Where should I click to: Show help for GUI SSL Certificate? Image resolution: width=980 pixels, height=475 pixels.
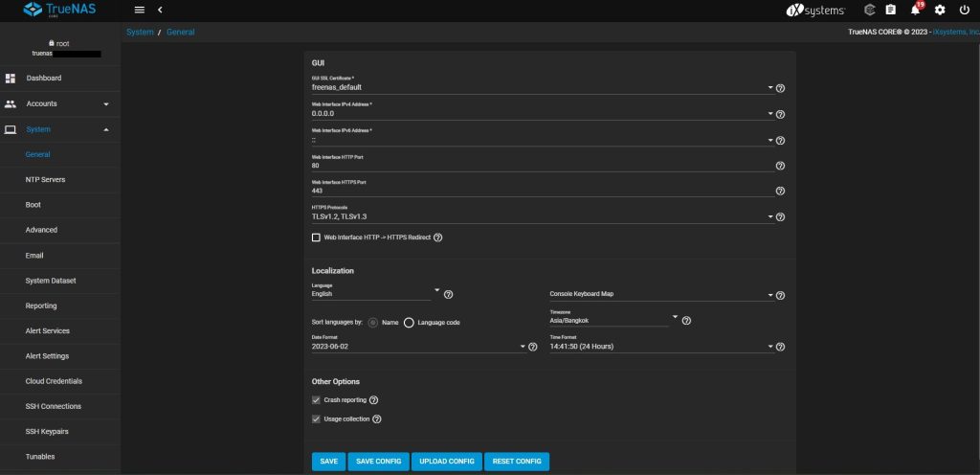780,88
